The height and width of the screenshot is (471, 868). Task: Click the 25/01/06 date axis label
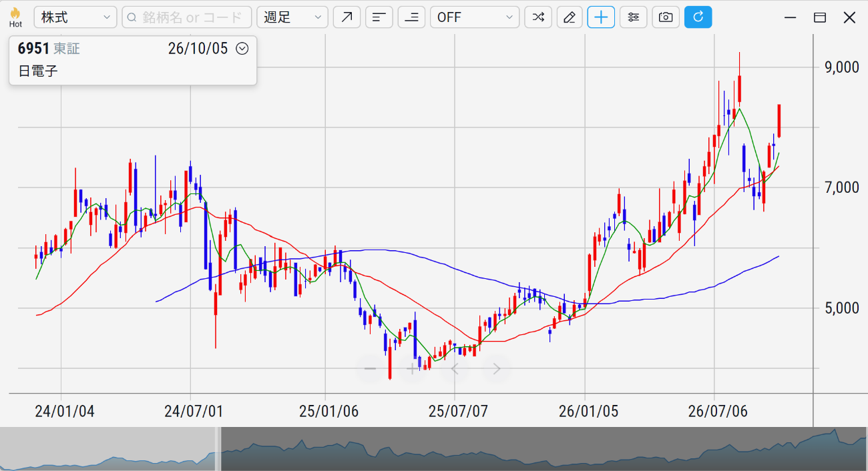pos(329,411)
